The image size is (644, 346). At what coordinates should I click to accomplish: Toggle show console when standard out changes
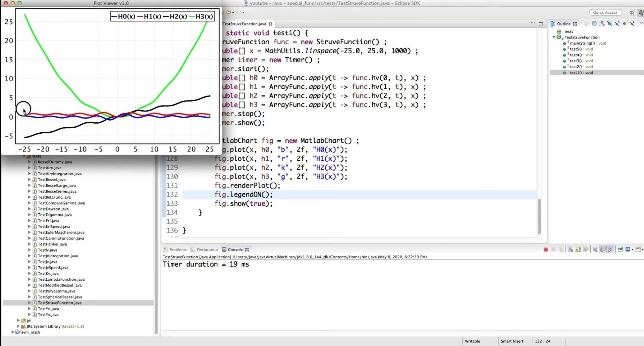coord(603,250)
